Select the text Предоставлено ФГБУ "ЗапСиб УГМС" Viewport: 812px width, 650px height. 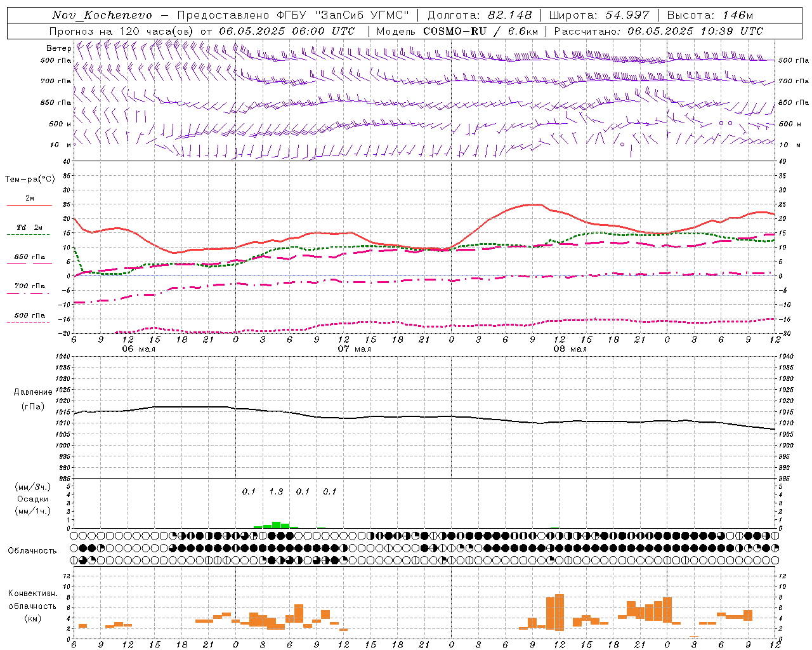(293, 15)
